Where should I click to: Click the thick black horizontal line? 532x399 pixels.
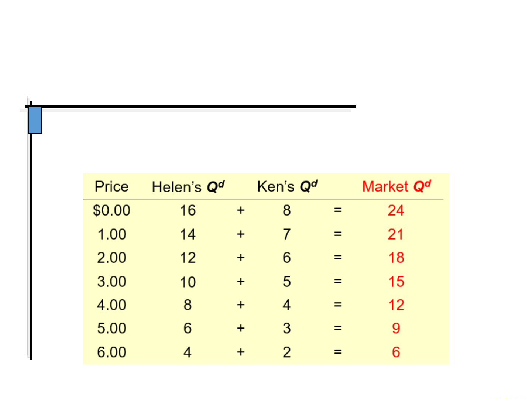(192, 106)
